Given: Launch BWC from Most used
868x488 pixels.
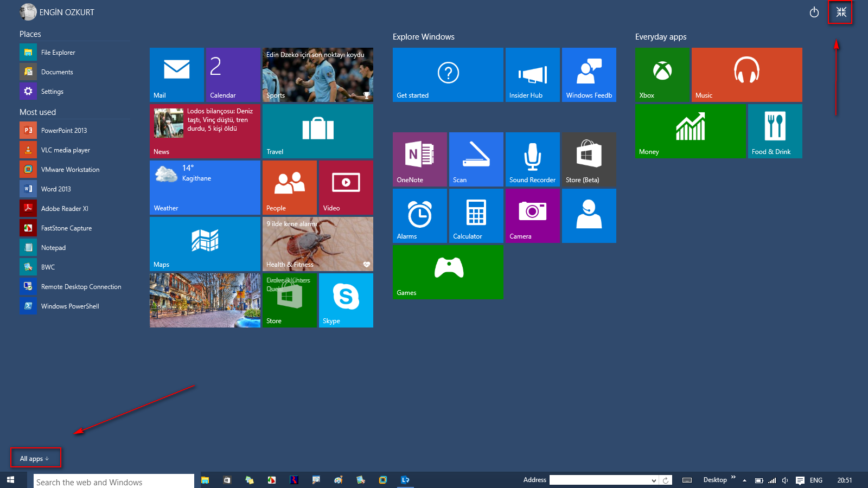Looking at the screenshot, I should pos(75,267).
